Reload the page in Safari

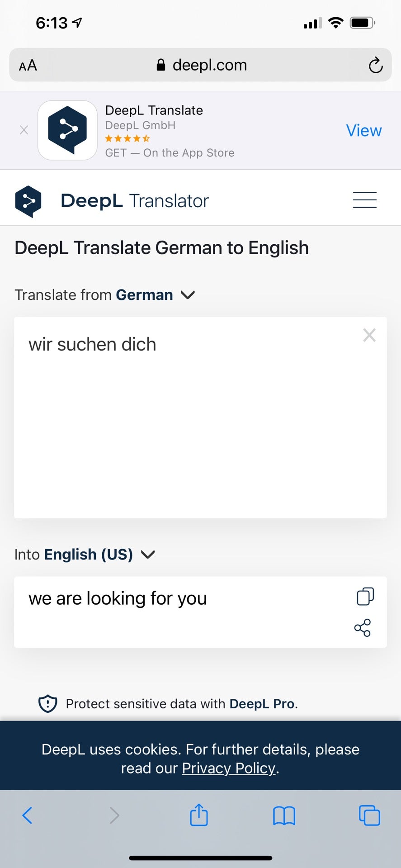[x=375, y=65]
